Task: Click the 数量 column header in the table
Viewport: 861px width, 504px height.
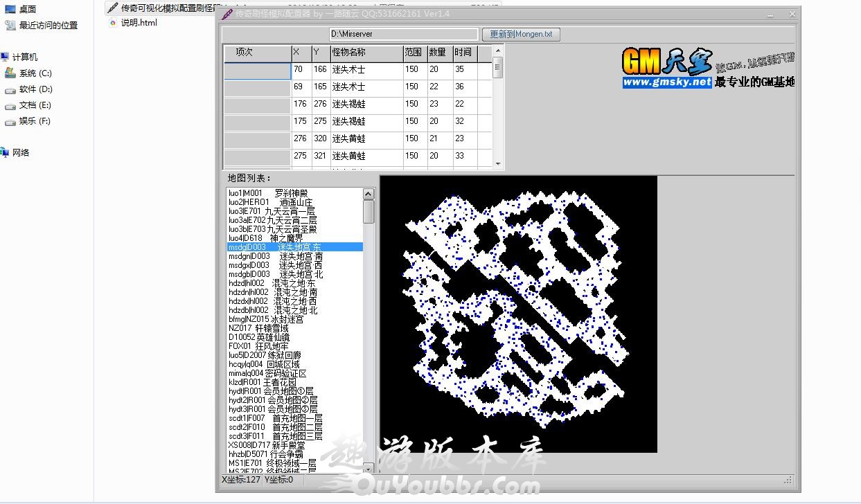Action: click(438, 53)
